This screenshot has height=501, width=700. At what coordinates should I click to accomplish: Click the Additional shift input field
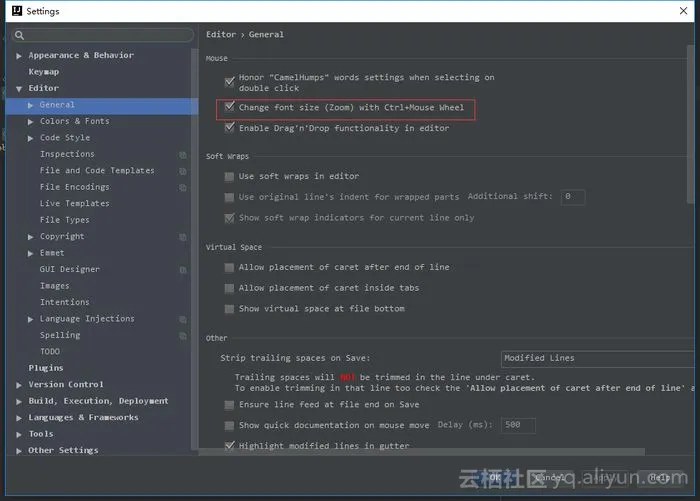pos(573,197)
